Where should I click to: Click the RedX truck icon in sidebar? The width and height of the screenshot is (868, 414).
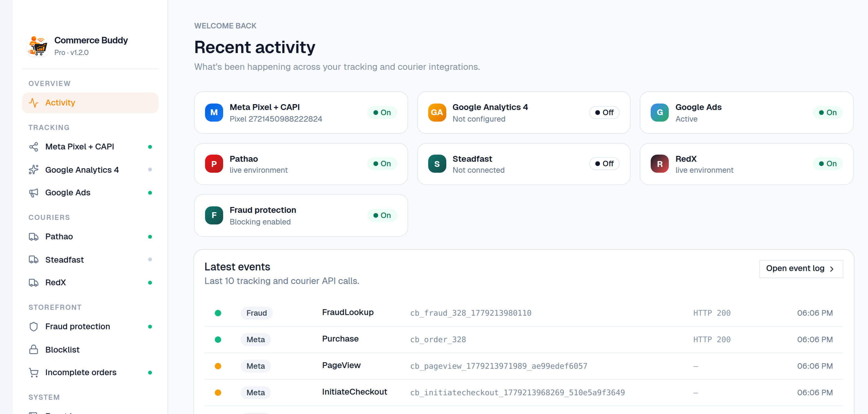[x=34, y=282]
